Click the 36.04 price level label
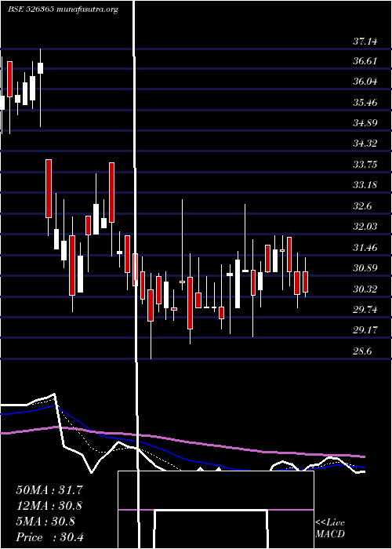 (x=365, y=82)
